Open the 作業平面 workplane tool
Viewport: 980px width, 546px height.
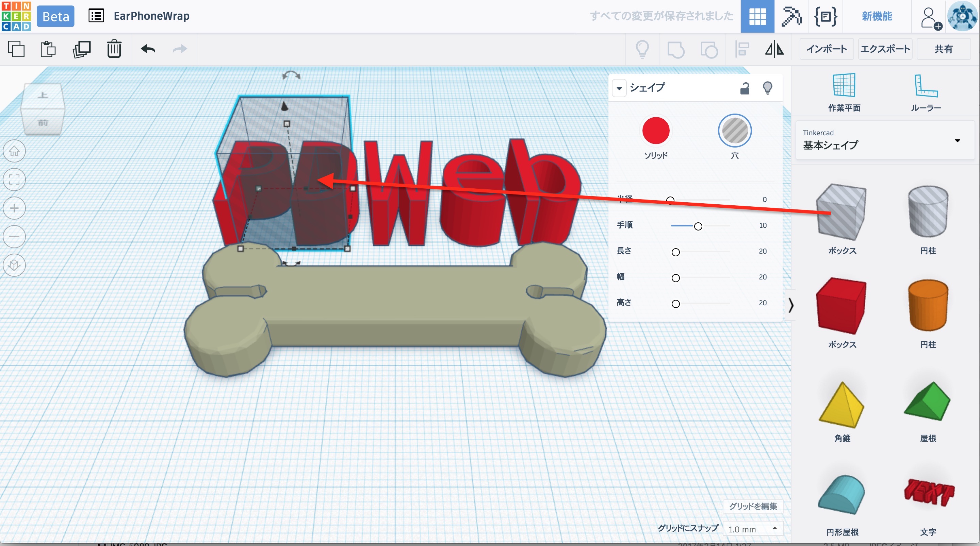click(x=844, y=92)
